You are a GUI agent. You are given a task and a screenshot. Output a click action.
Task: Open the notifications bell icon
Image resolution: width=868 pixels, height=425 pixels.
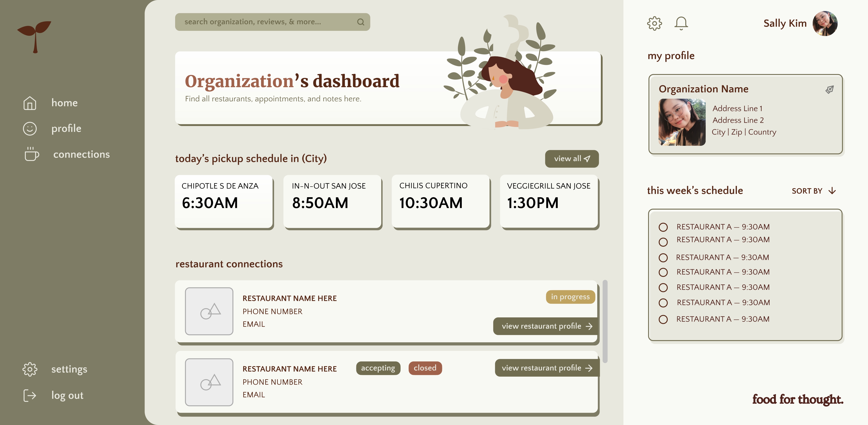(681, 24)
